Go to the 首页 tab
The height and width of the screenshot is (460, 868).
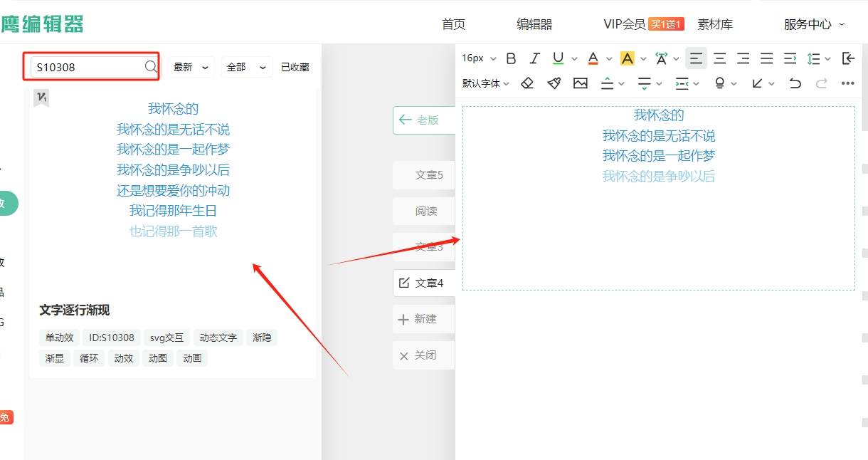453,24
